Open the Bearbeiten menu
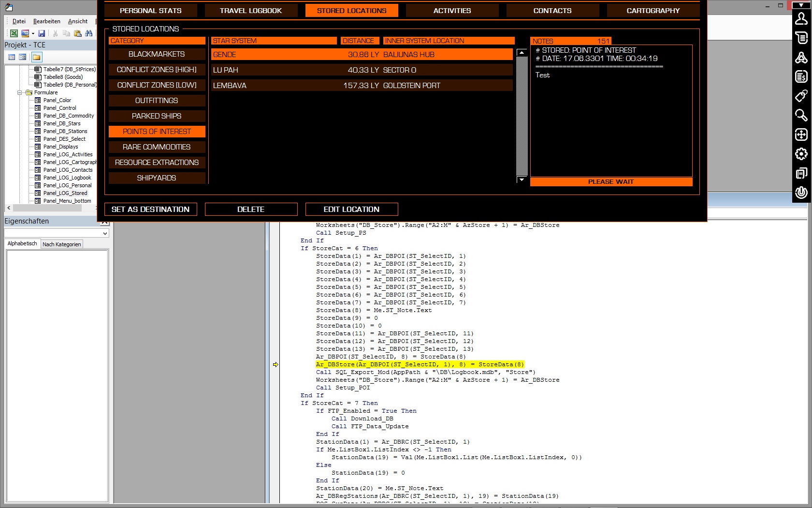Screen dimensions: 812x508 pyautogui.click(x=47, y=21)
